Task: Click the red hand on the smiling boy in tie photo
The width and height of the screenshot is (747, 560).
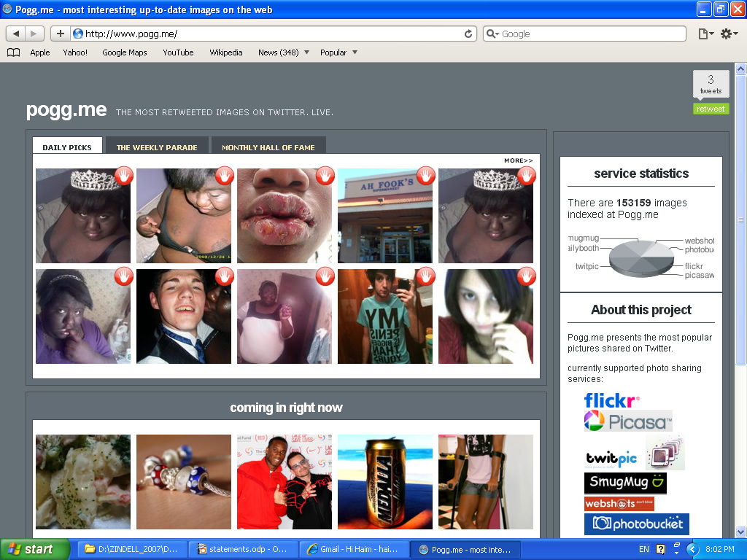Action: [225, 276]
